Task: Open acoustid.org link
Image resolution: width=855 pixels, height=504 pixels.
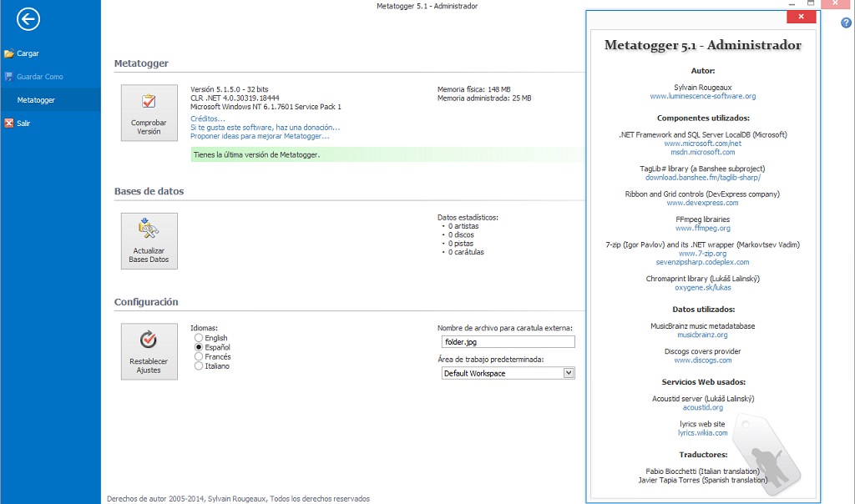Action: coord(702,407)
